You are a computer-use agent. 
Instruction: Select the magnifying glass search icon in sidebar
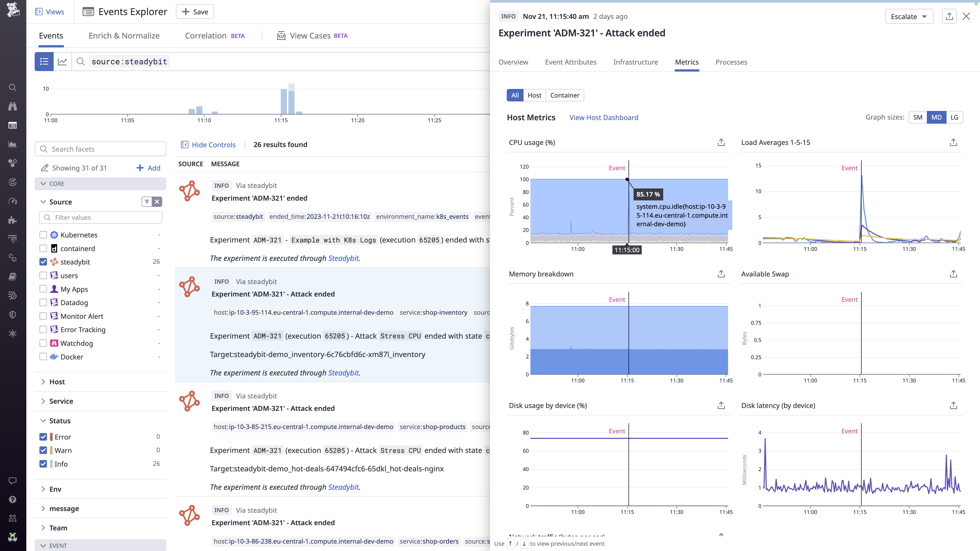point(12,87)
